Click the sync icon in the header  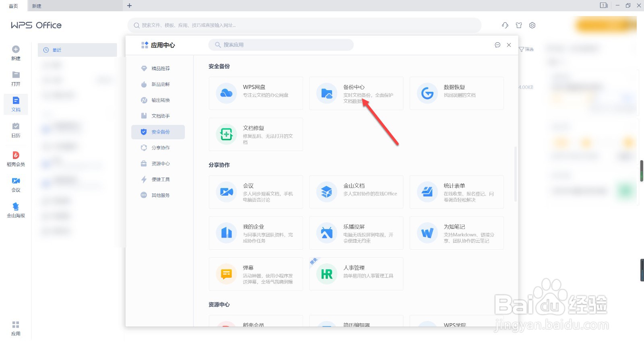505,25
